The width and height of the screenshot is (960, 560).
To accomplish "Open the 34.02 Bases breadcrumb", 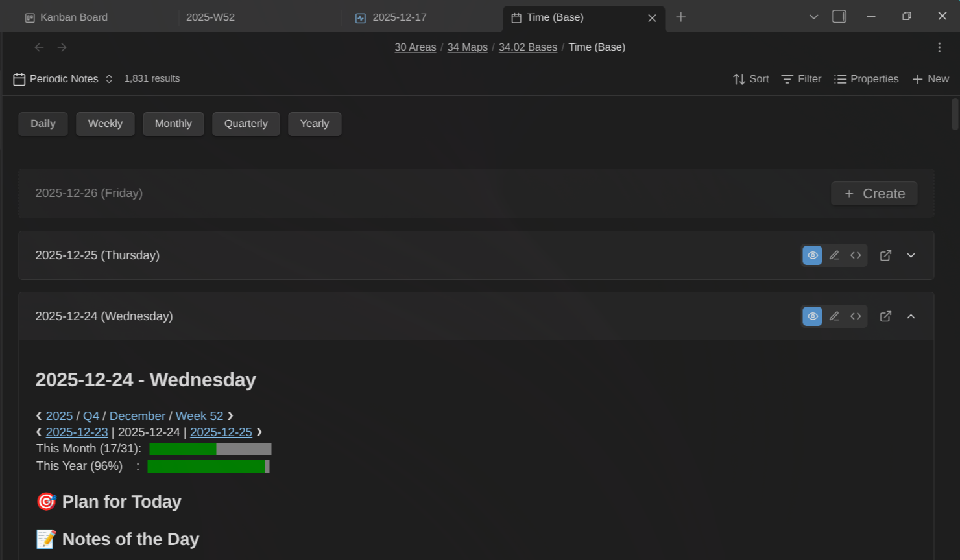I will 528,47.
